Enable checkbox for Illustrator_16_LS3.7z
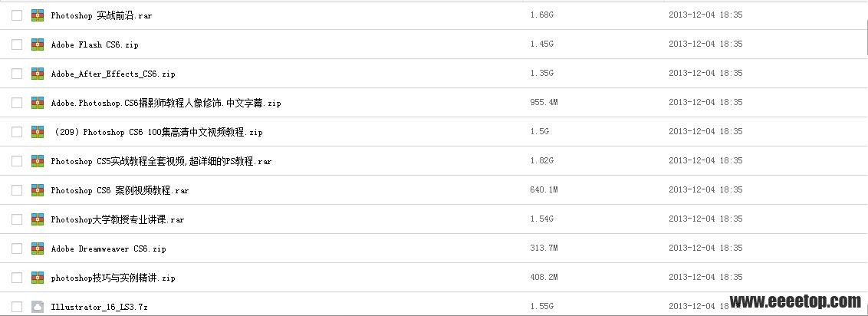 tap(17, 307)
